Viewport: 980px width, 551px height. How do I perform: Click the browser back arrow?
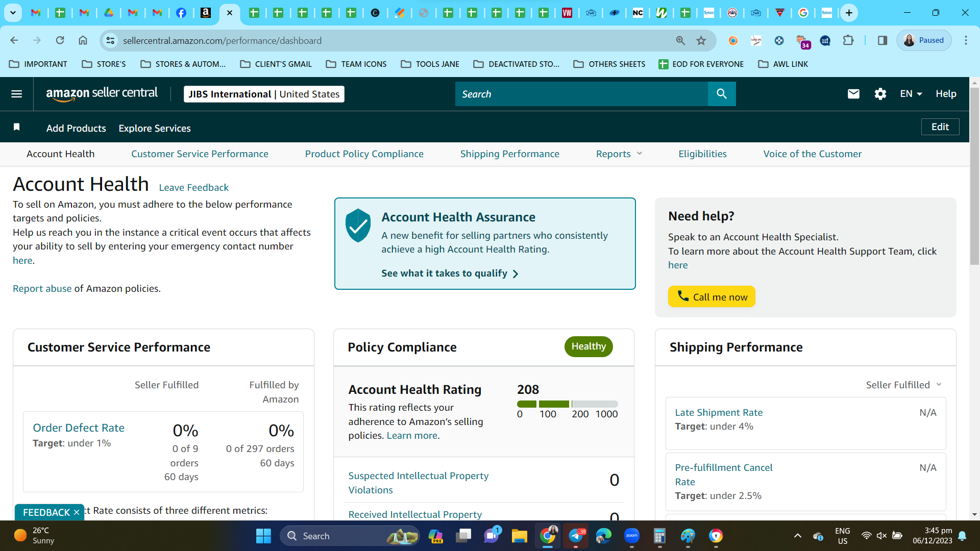click(x=14, y=40)
